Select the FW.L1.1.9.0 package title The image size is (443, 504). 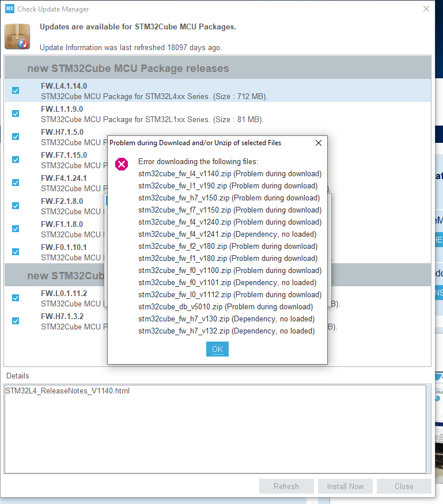[62, 109]
